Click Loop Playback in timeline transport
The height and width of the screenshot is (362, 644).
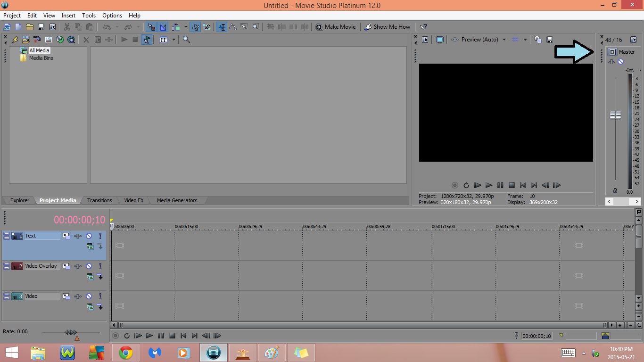tap(127, 336)
